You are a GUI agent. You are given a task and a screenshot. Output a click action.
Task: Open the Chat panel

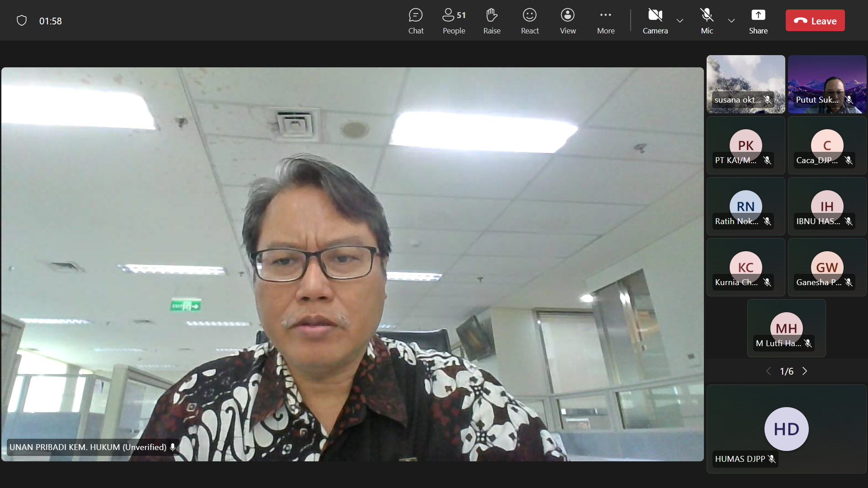point(415,21)
